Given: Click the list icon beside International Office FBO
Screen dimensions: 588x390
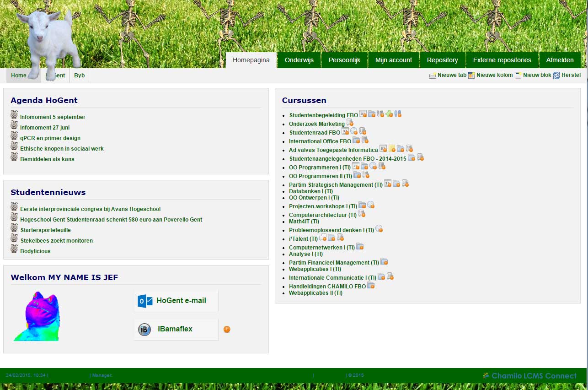Looking at the screenshot, I should pos(365,140).
